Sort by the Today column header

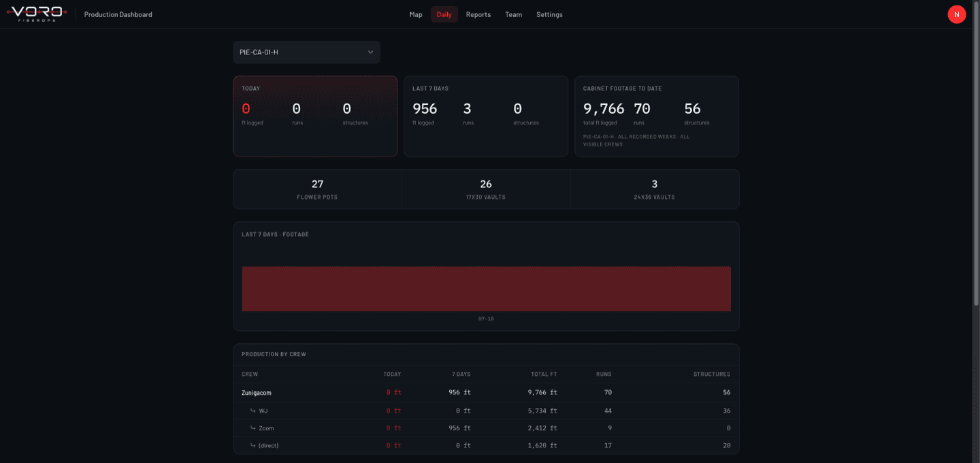pos(392,374)
